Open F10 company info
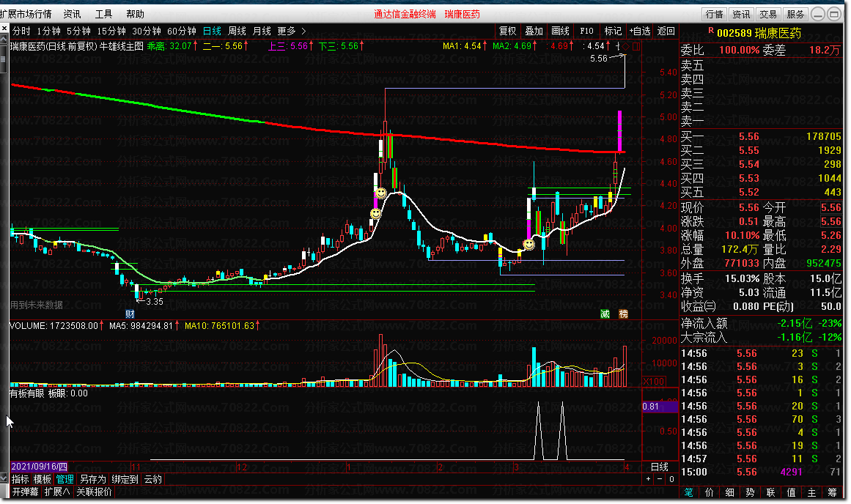Viewport: 851px width, 504px height. [586, 31]
